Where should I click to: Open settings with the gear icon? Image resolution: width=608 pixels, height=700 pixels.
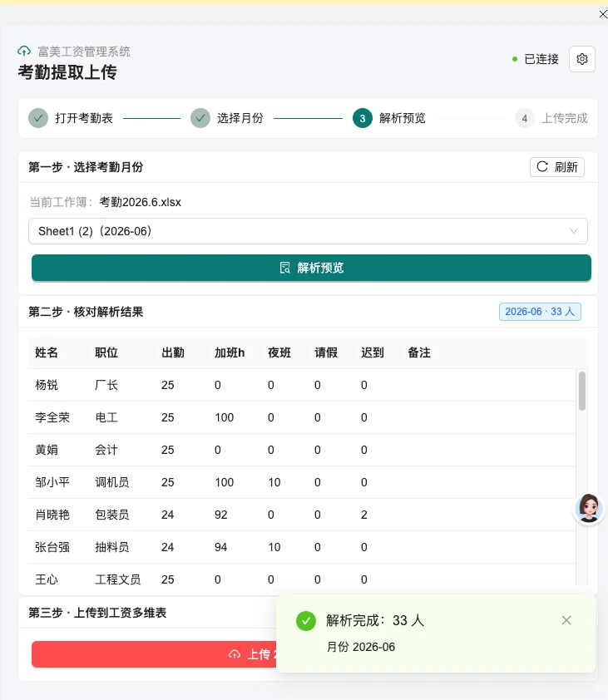(x=581, y=59)
